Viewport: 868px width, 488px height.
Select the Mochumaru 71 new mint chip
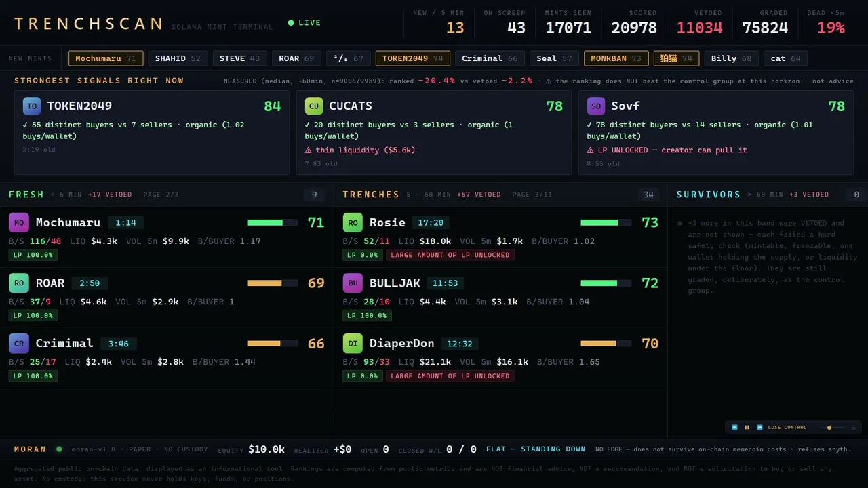coord(106,58)
